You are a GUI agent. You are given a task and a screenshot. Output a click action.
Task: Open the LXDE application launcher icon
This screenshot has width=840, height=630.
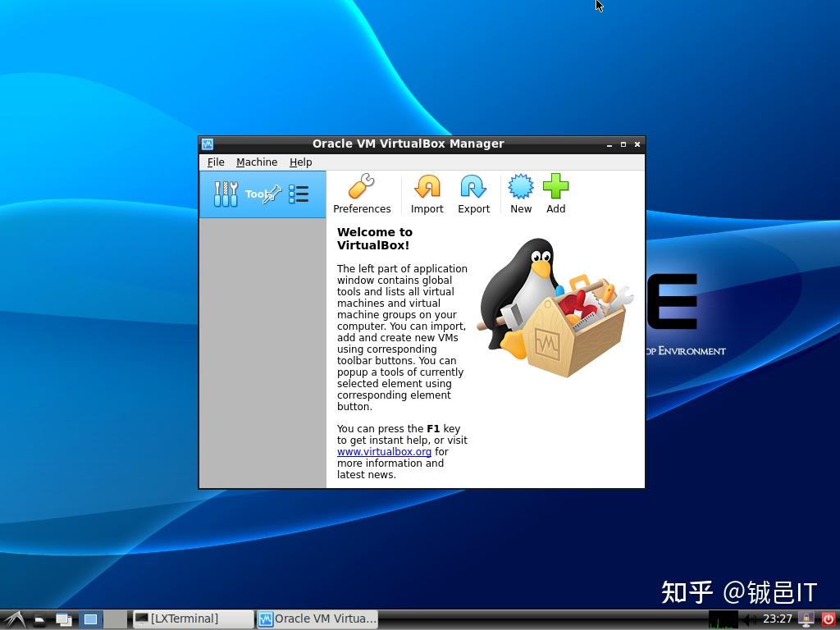click(15, 619)
